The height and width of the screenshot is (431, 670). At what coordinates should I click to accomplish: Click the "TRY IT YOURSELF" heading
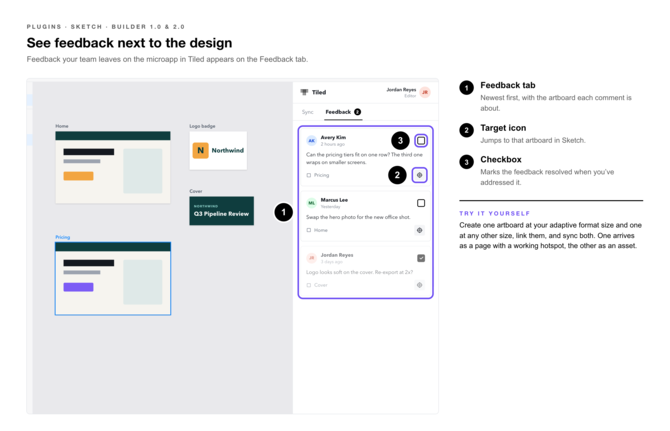[x=494, y=213]
